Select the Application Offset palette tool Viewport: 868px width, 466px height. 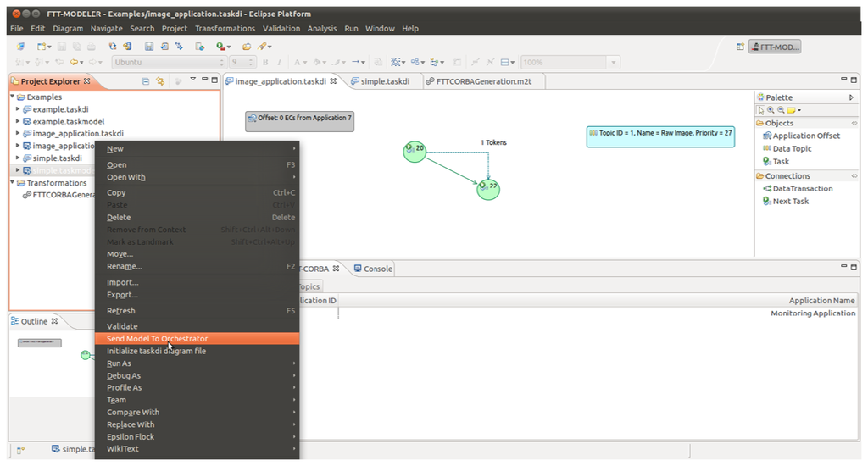(805, 136)
